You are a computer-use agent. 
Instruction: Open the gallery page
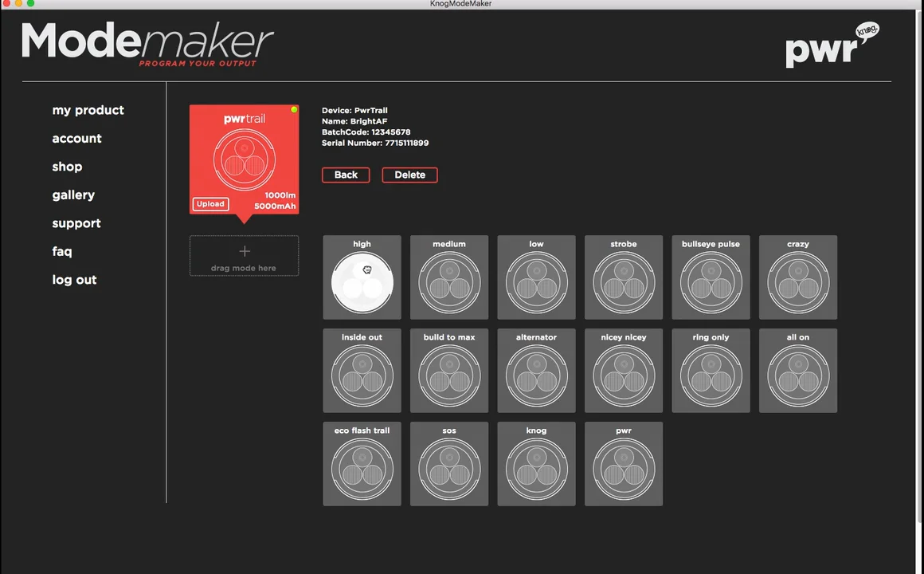[x=73, y=195]
